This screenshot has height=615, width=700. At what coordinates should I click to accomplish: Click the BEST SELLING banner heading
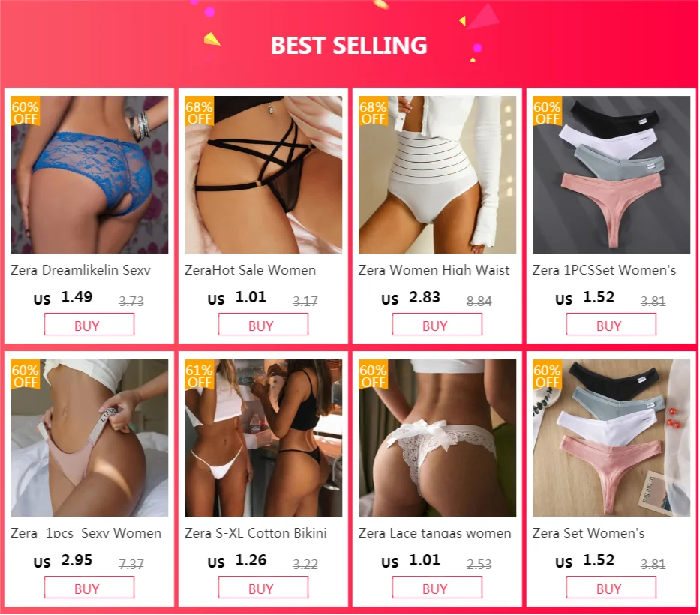point(349,46)
